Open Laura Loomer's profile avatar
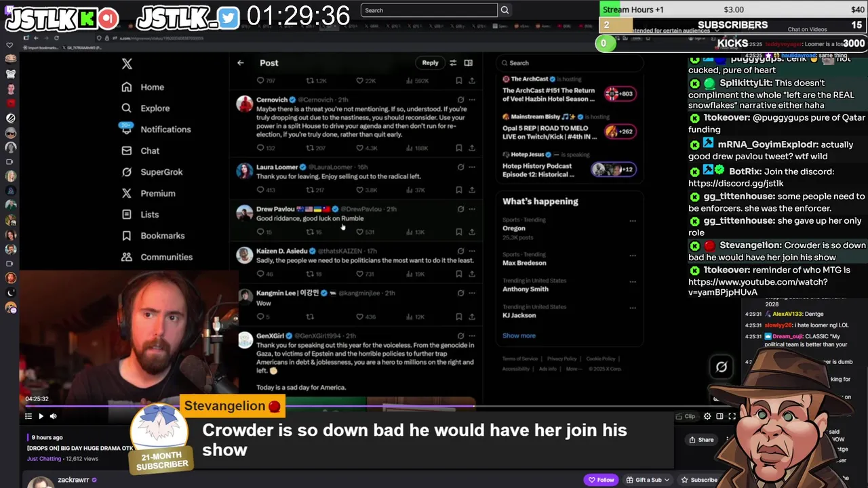The height and width of the screenshot is (488, 868). point(244,171)
